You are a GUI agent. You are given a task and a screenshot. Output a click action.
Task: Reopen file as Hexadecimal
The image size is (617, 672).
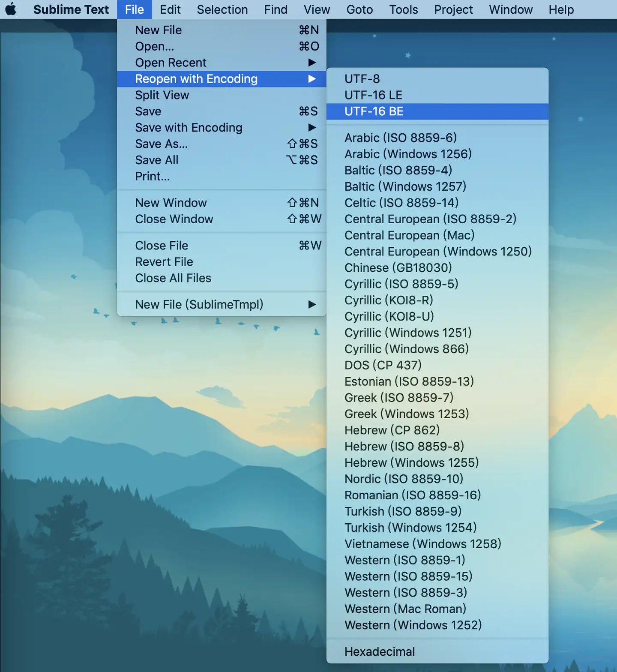pyautogui.click(x=437, y=652)
